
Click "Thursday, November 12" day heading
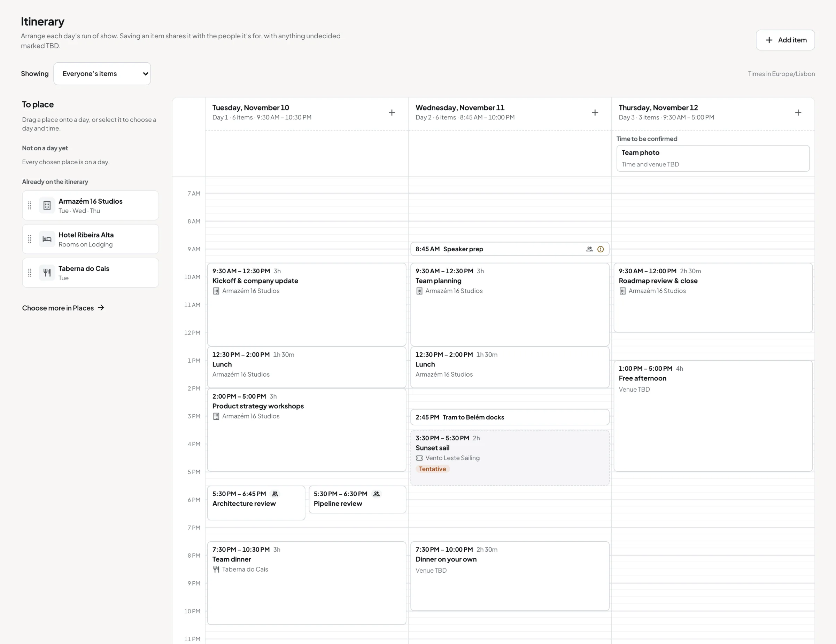658,108
